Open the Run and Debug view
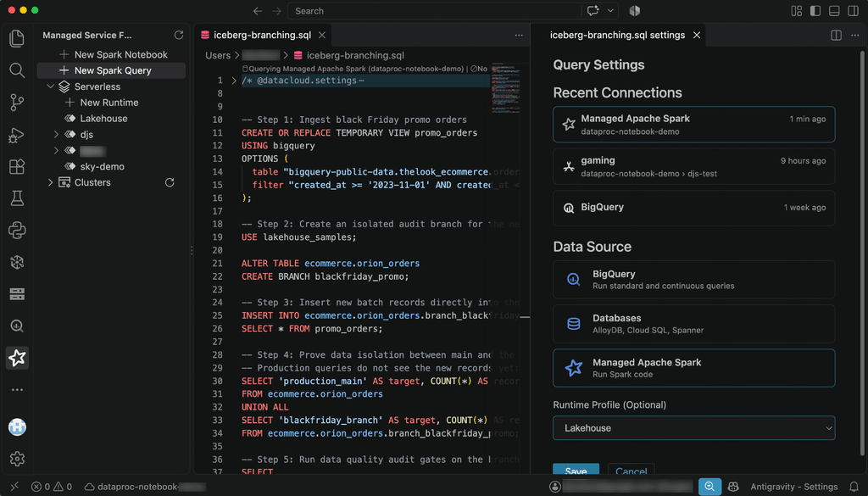Viewport: 868px width, 496px height. 17,135
